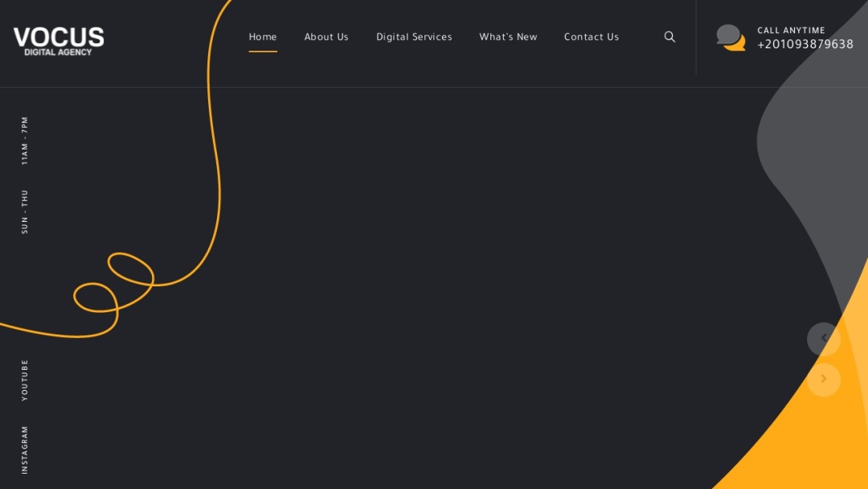Click the CALL ANYTIME label
Image resolution: width=868 pixels, height=489 pixels.
click(x=790, y=30)
